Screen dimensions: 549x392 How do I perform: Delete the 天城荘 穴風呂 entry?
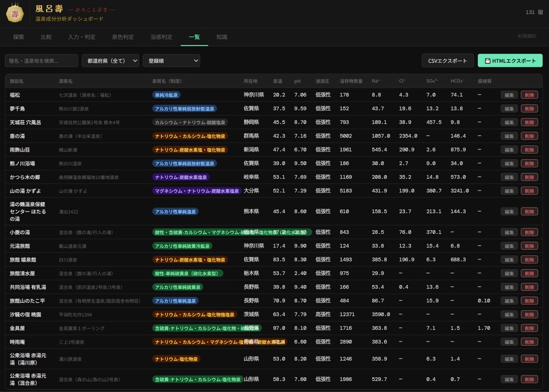click(529, 122)
